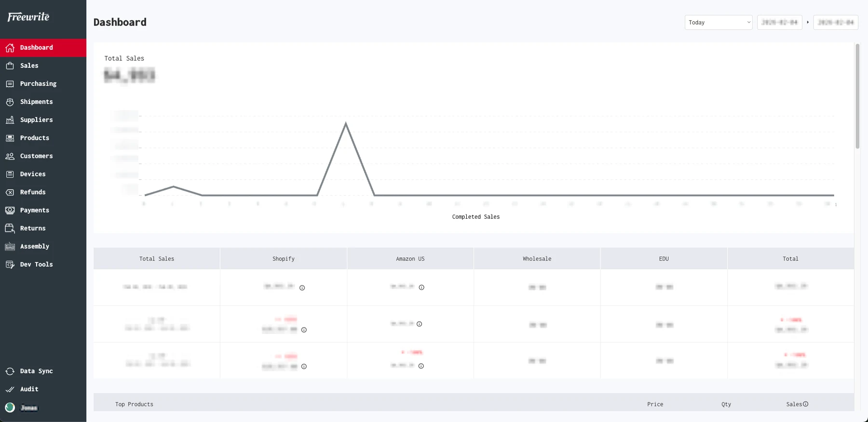868x422 pixels.
Task: Click info icon in second Amazon US row
Action: (419, 324)
